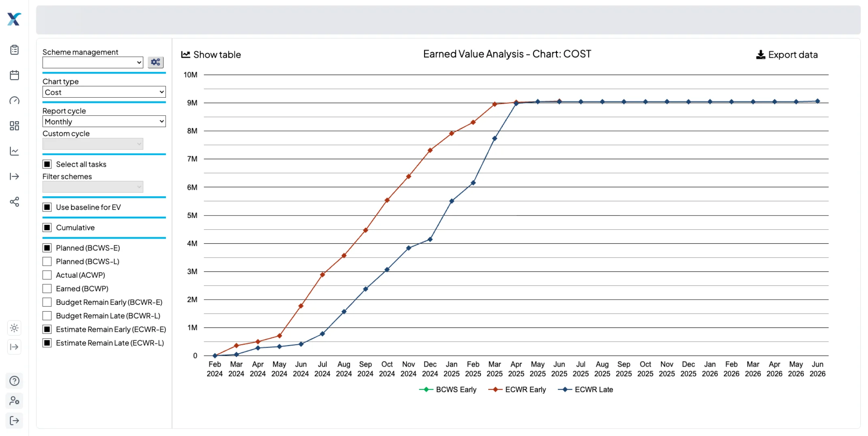Open the task list panel
The height and width of the screenshot is (436, 868).
click(x=15, y=50)
